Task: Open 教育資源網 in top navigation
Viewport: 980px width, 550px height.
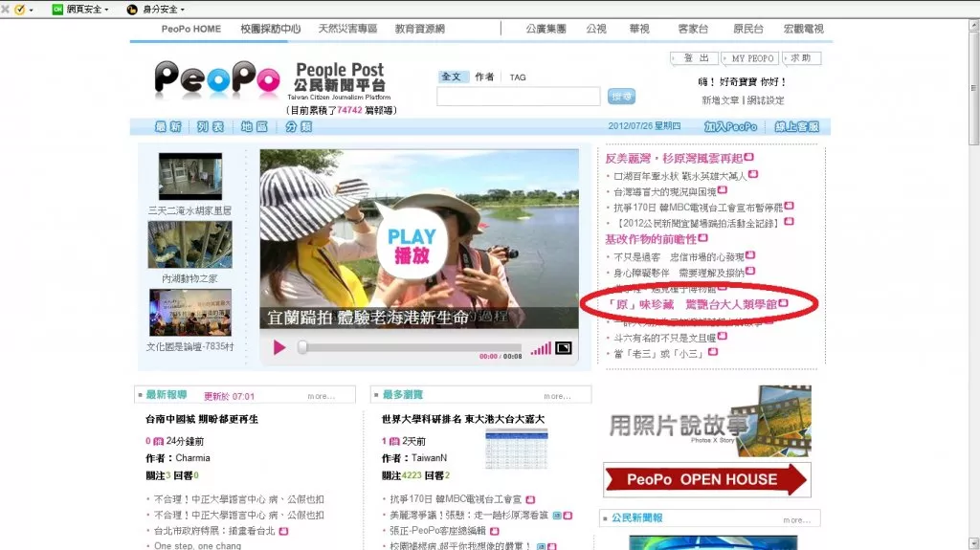Action: [420, 29]
